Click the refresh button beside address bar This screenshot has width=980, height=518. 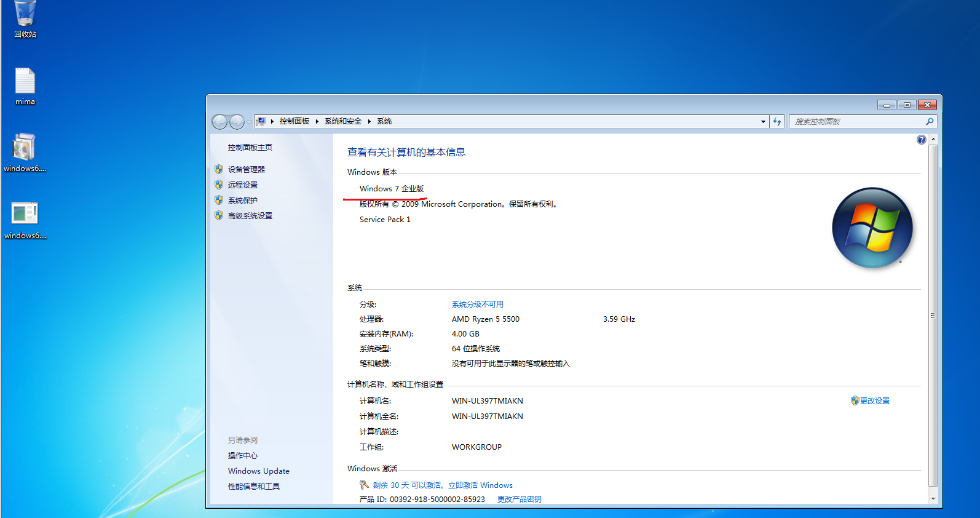(x=777, y=122)
